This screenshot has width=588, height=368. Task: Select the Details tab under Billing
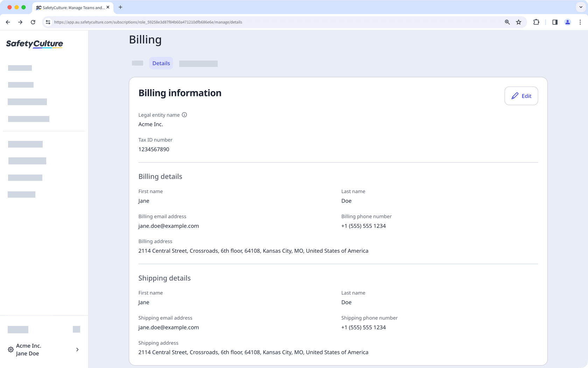[x=161, y=63]
